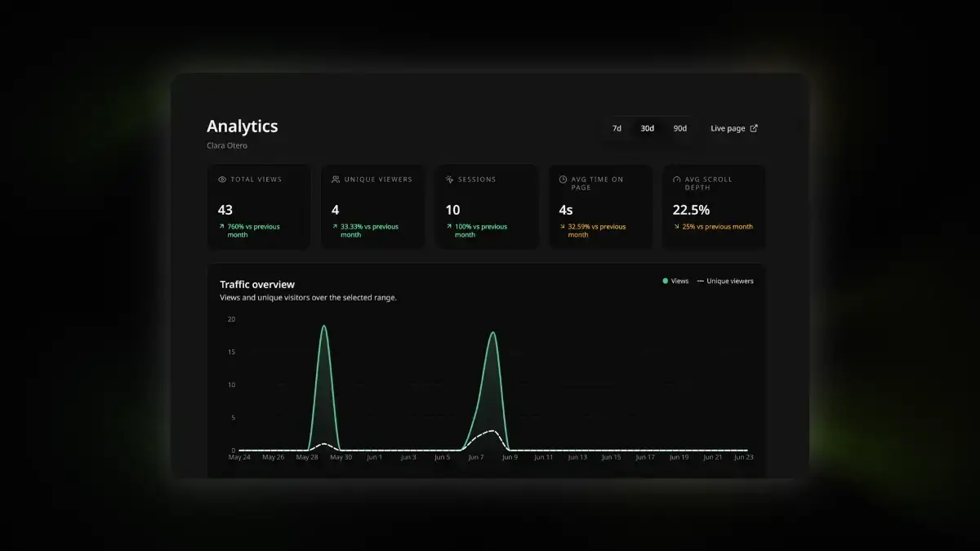This screenshot has height=551, width=980.
Task: Click the gauge icon beside Avg Scroll Depth
Action: click(676, 179)
